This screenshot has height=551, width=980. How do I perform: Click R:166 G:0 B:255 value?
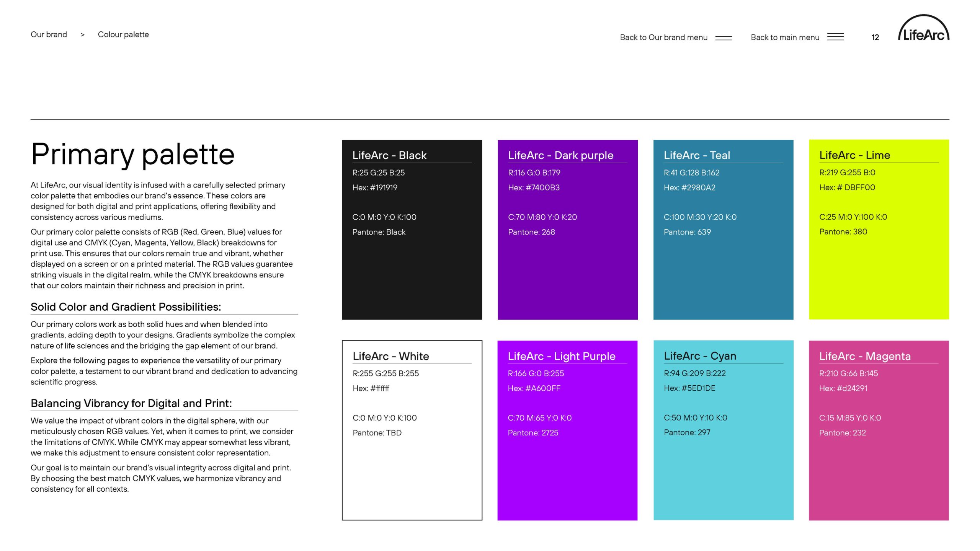(536, 373)
